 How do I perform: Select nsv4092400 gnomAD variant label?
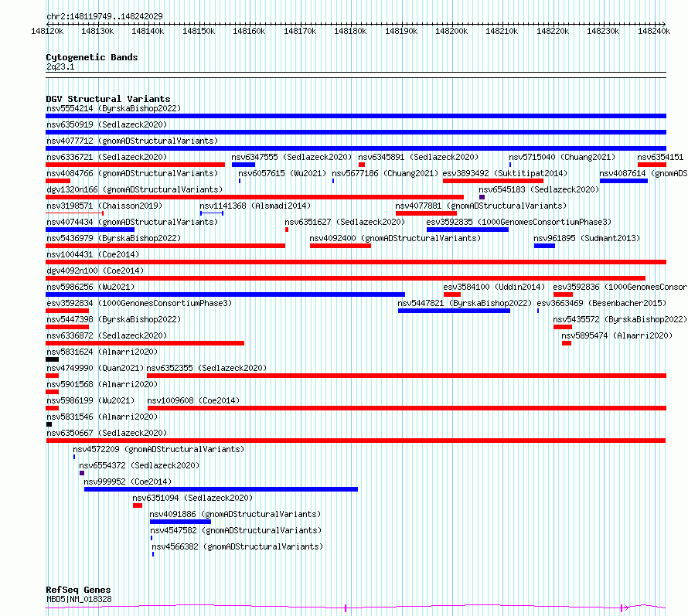[395, 238]
